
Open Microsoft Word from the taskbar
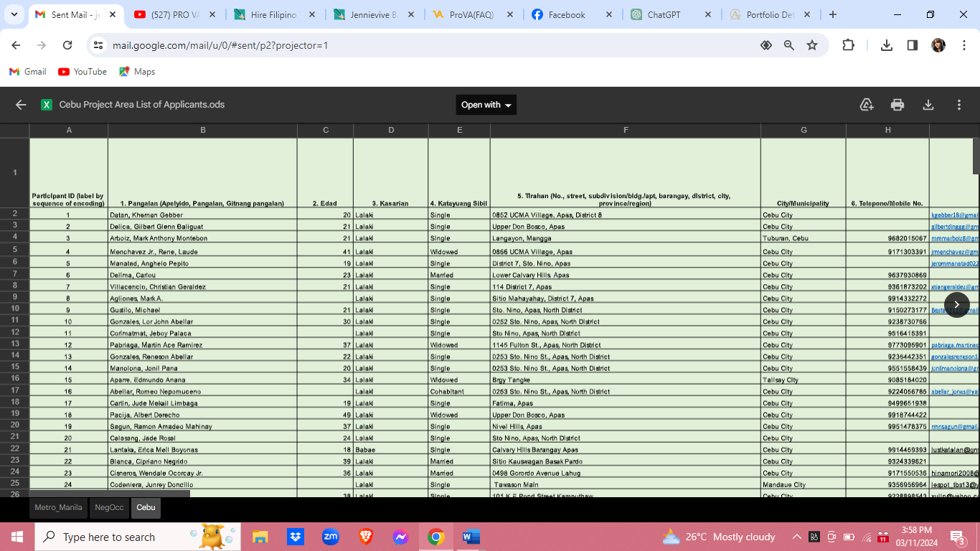click(x=471, y=537)
